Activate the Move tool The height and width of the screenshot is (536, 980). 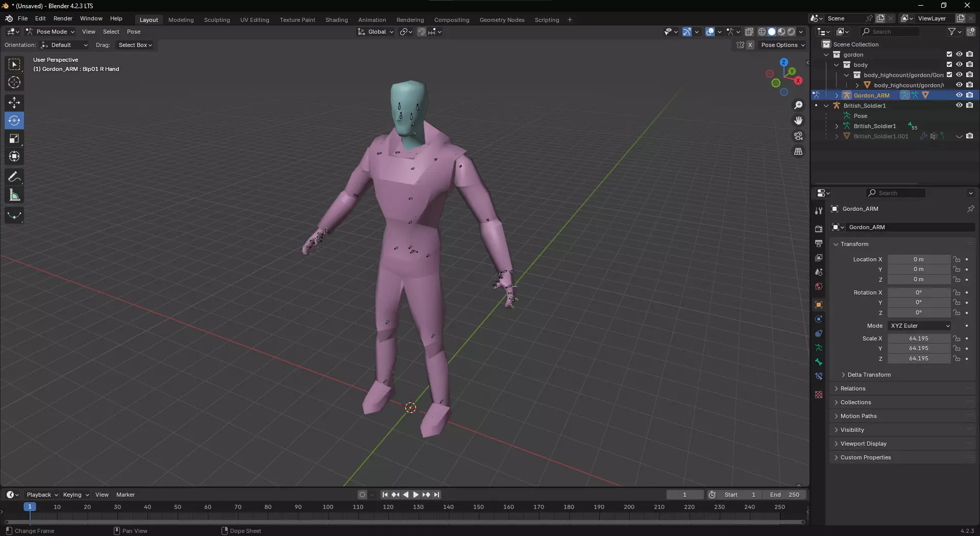[14, 103]
